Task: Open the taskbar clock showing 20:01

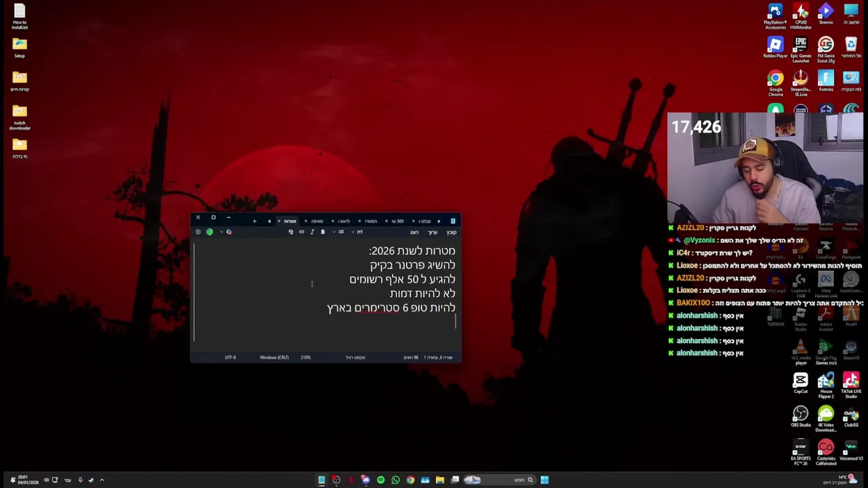Action: point(28,480)
